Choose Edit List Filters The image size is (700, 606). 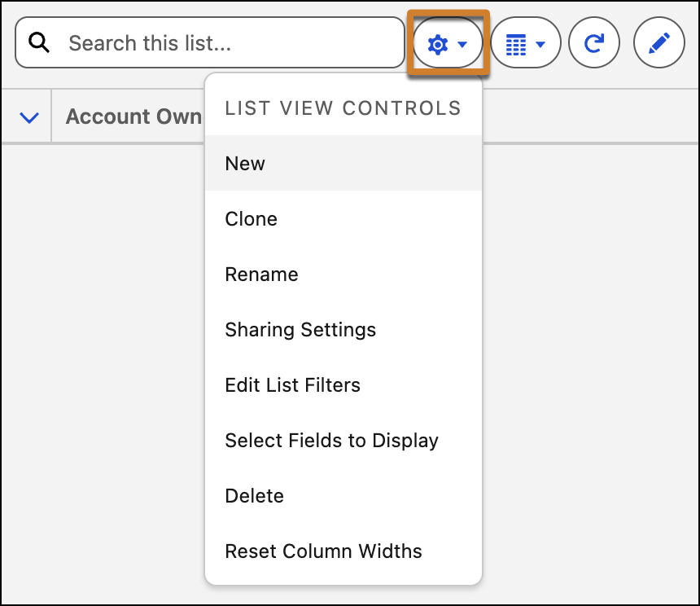292,385
